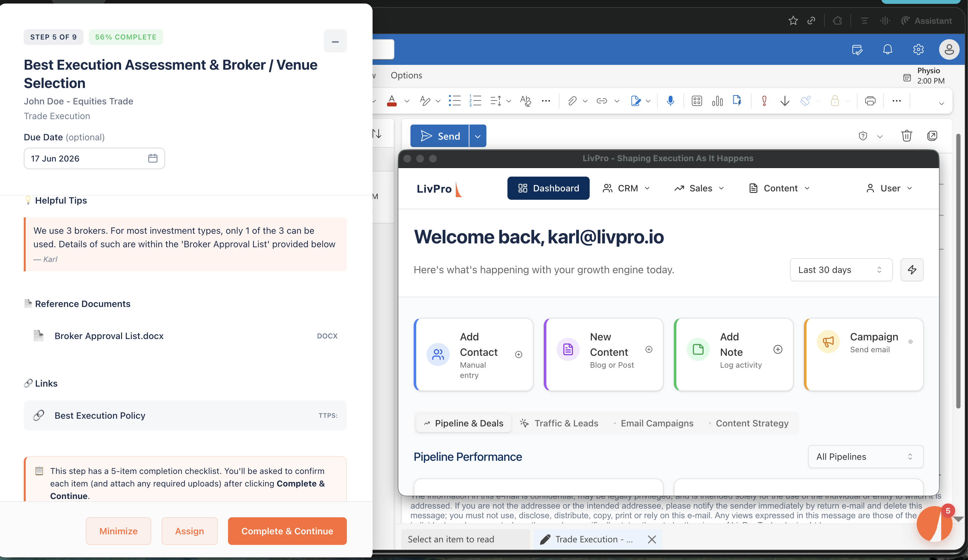Switch to Content Strategy tab

point(748,423)
